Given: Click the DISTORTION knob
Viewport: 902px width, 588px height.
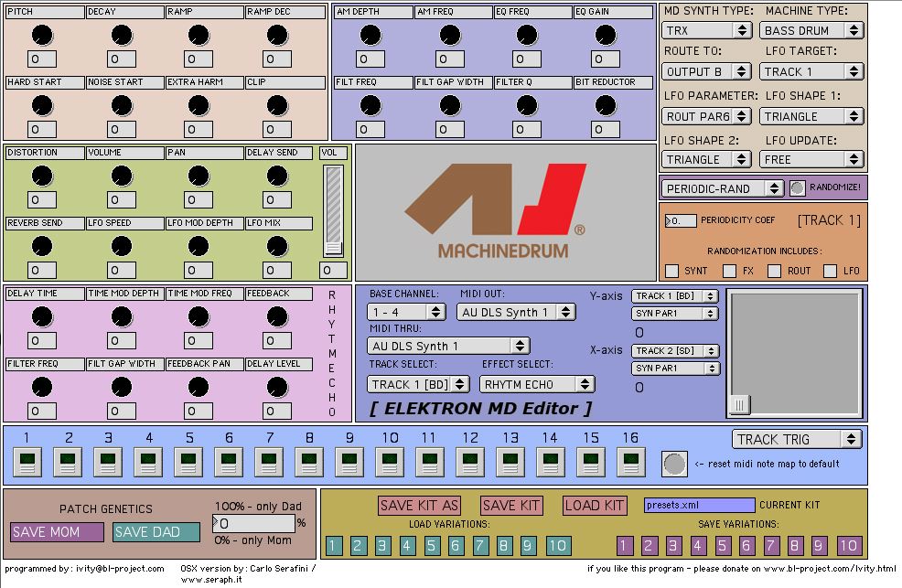Looking at the screenshot, I should [42, 176].
